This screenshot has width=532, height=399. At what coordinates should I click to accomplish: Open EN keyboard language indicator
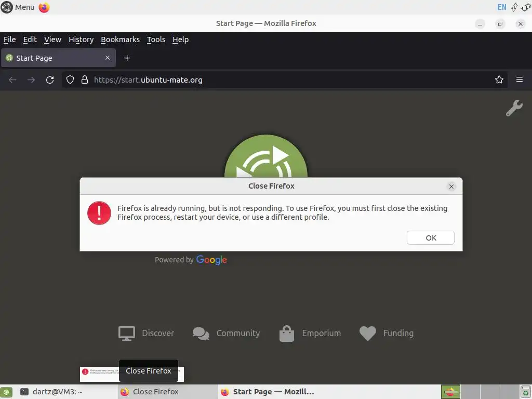tap(501, 7)
